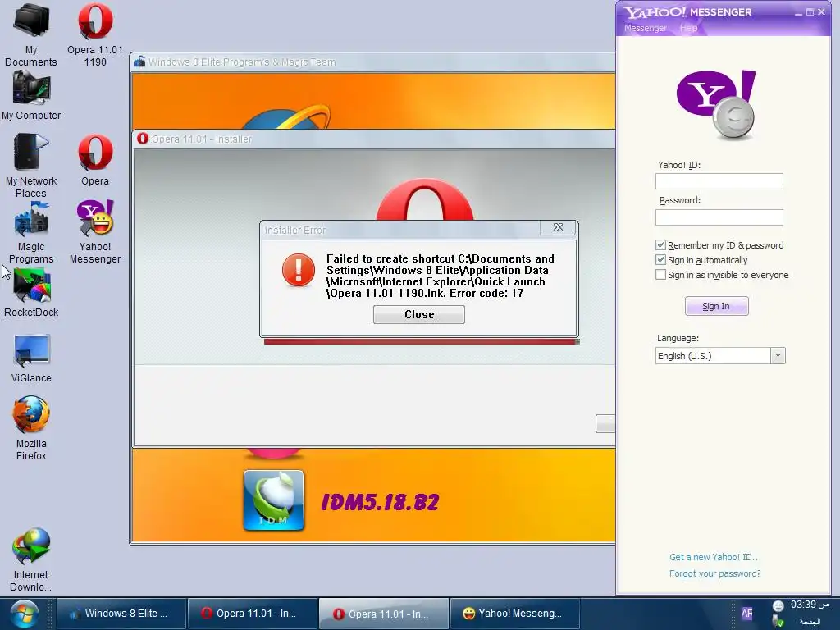Expand the Language dropdown arrow

click(778, 356)
